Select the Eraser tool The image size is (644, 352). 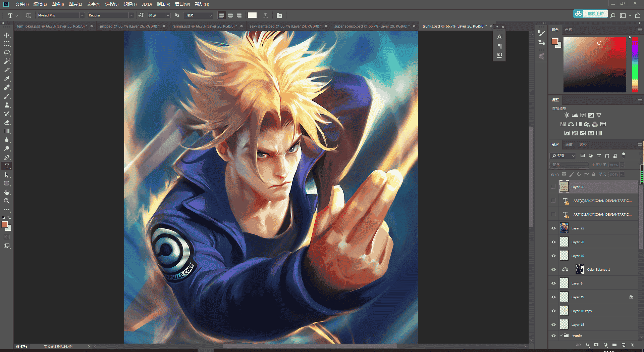pos(7,122)
